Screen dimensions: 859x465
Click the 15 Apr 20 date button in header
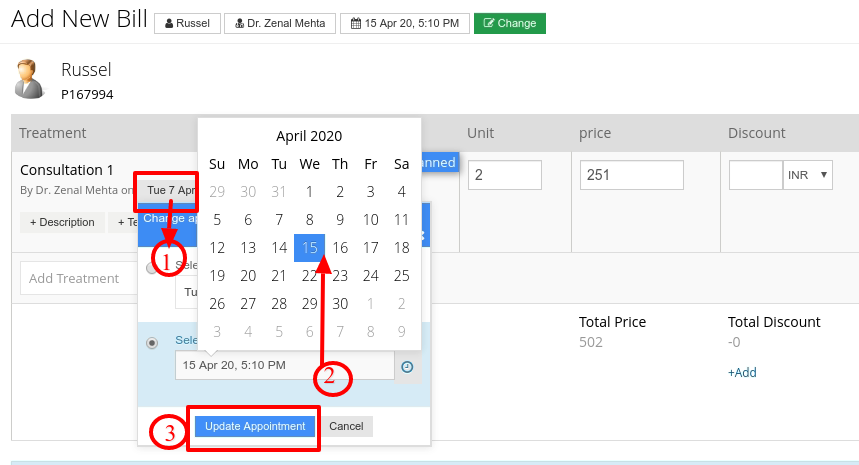[405, 24]
